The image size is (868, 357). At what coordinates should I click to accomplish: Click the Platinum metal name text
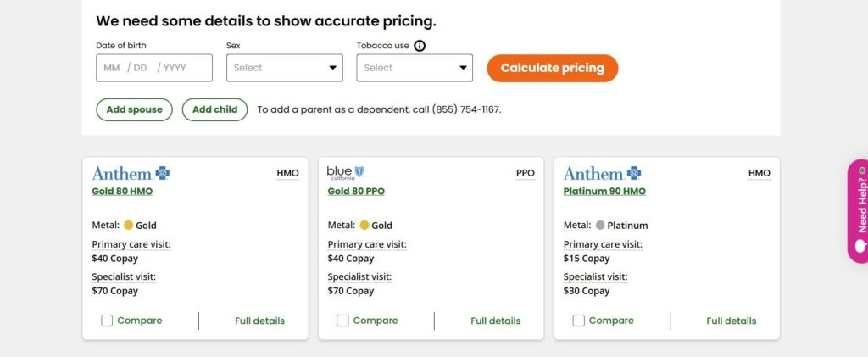tap(627, 226)
